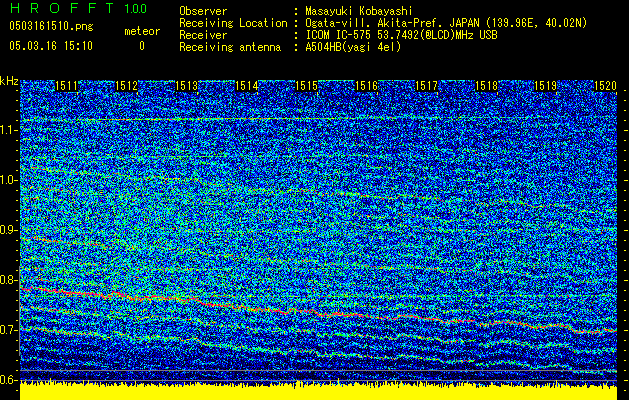
Task: Click the 0.8 kHz axis label
Action: pyautogui.click(x=8, y=280)
